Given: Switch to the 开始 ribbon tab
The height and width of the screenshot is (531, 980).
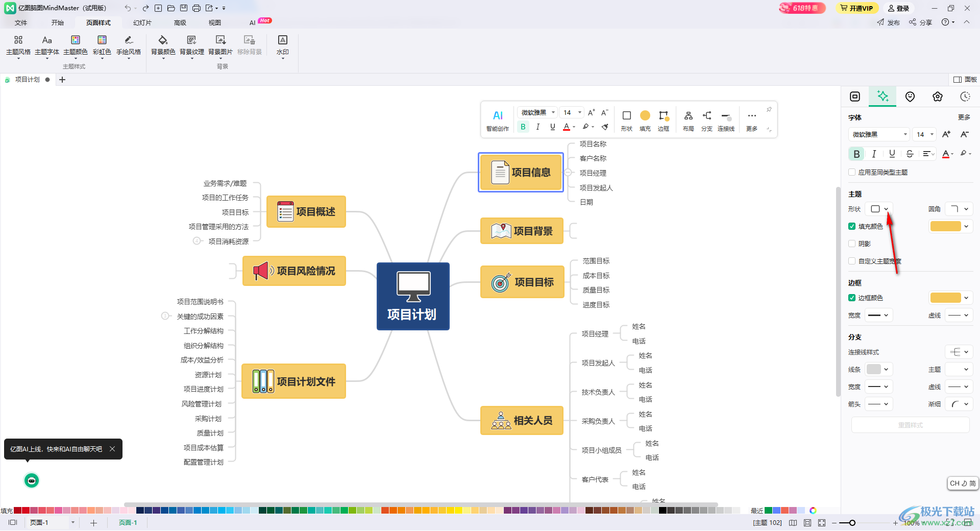Looking at the screenshot, I should pos(58,22).
